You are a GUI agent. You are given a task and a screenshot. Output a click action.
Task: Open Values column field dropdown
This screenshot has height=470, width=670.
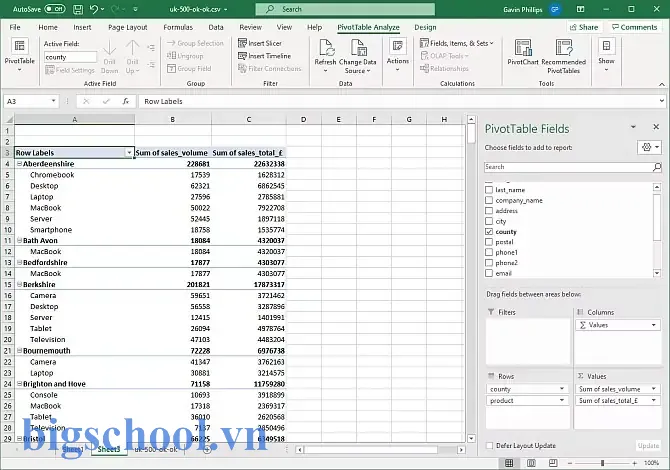click(654, 325)
